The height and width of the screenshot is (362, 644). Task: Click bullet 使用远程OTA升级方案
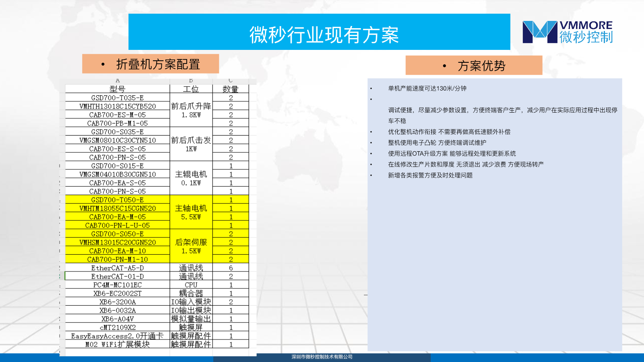coord(452,154)
